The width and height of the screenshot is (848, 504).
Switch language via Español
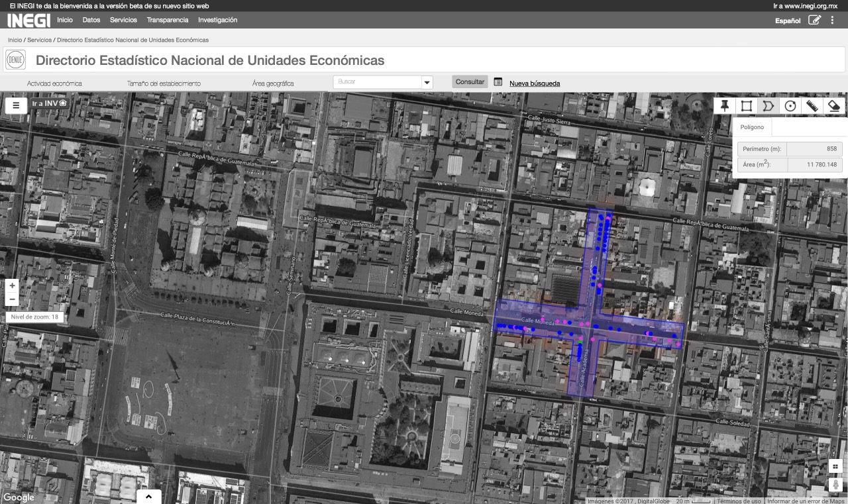pyautogui.click(x=788, y=21)
